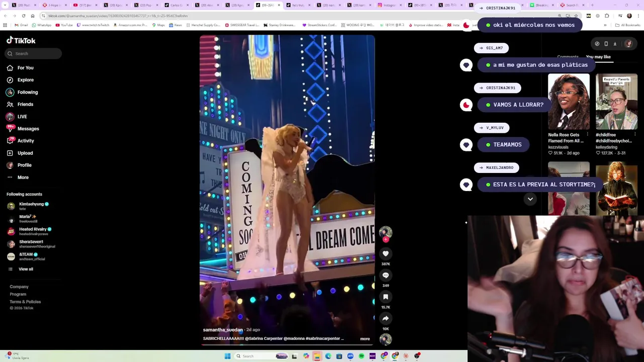Open Copilot from the taskbar
The image size is (644, 362).
[306, 356]
